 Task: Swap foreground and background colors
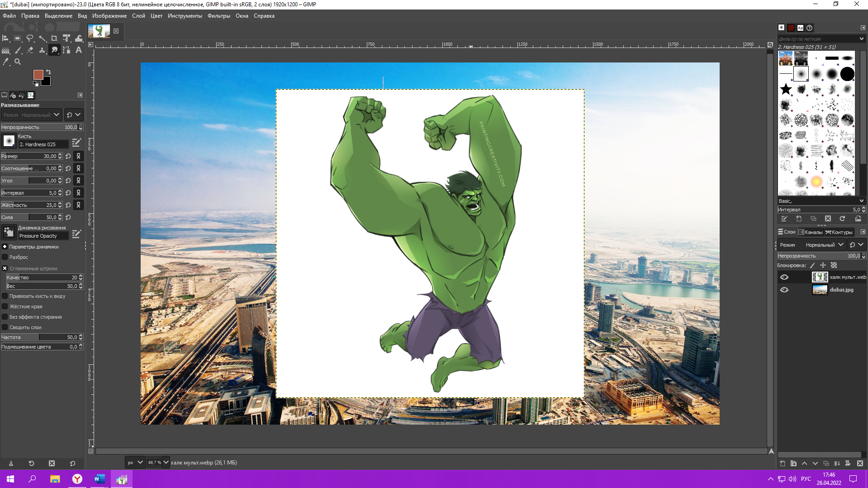pos(48,72)
